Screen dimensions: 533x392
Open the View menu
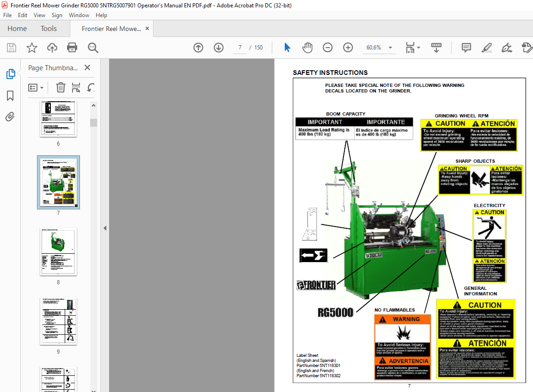pyautogui.click(x=39, y=15)
